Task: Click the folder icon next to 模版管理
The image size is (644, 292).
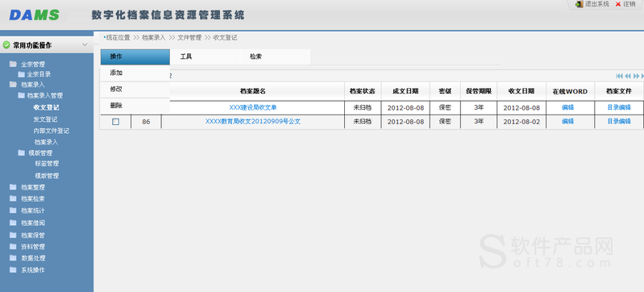Action: [x=21, y=152]
